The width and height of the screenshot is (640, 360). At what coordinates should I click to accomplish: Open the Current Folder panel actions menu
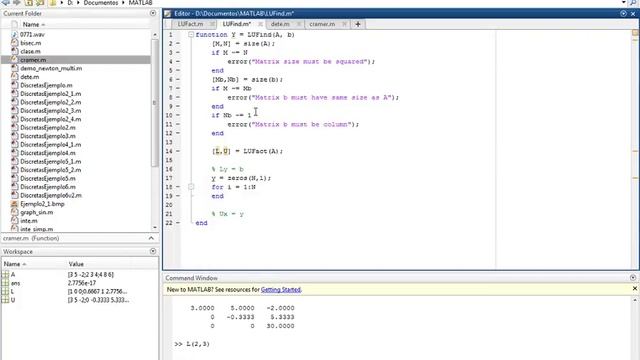coord(153,13)
